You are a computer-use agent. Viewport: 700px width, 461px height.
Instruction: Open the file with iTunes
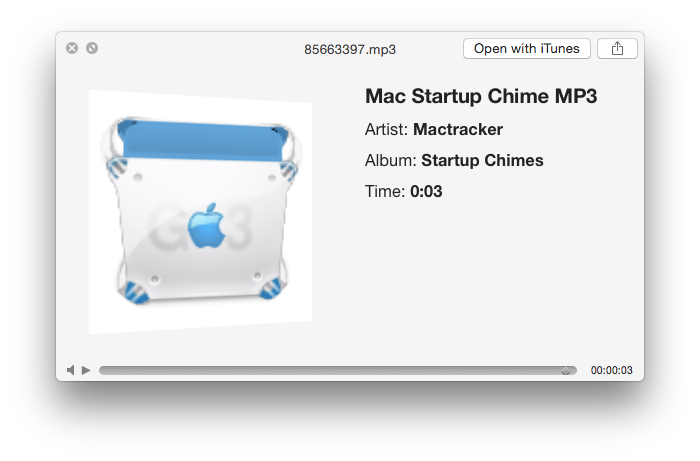pyautogui.click(x=527, y=48)
